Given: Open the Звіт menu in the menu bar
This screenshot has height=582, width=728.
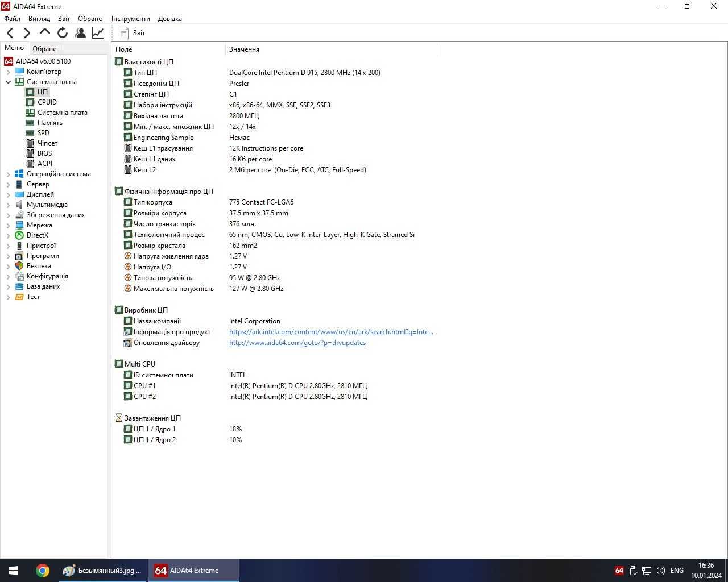Looking at the screenshot, I should (64, 19).
